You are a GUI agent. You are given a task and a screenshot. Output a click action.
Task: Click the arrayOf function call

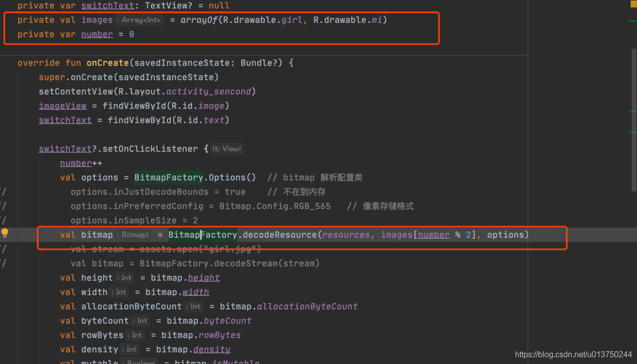[x=199, y=20]
